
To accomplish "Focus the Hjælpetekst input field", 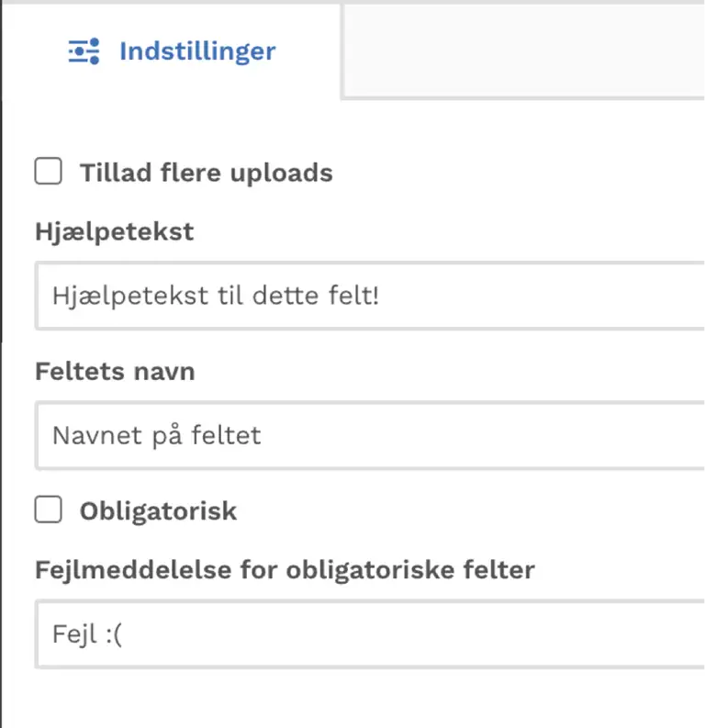I will tap(370, 296).
